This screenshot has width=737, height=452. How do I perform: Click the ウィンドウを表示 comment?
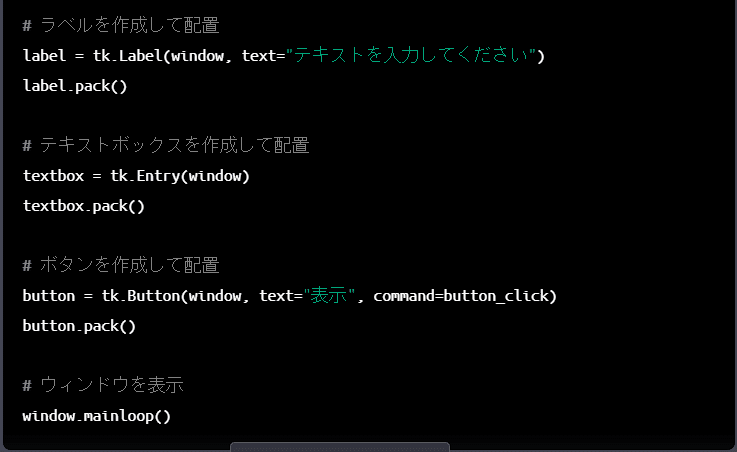pyautogui.click(x=103, y=385)
